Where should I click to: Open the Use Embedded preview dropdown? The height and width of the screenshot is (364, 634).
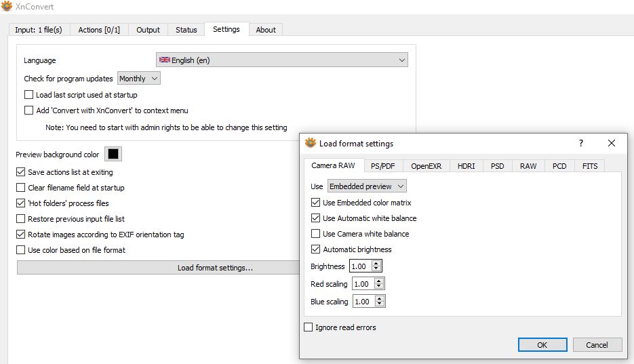[367, 186]
